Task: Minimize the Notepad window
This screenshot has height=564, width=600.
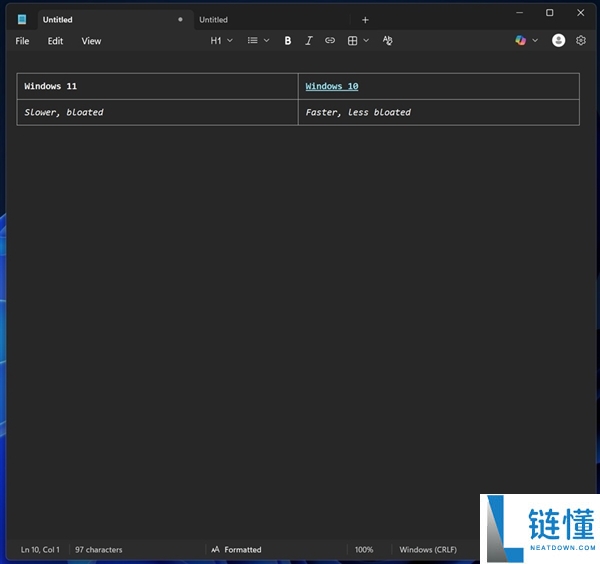Action: tap(519, 13)
